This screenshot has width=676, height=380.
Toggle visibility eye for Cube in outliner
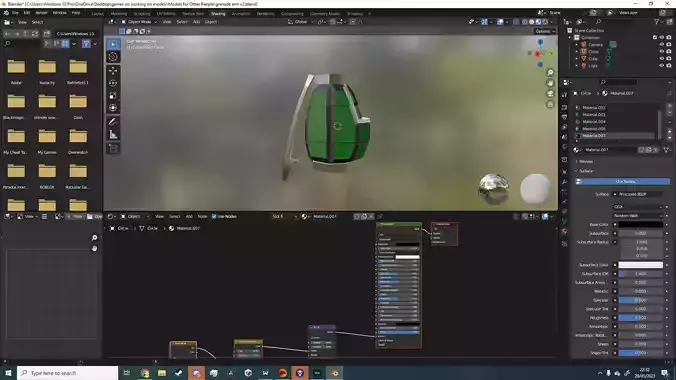(x=661, y=58)
